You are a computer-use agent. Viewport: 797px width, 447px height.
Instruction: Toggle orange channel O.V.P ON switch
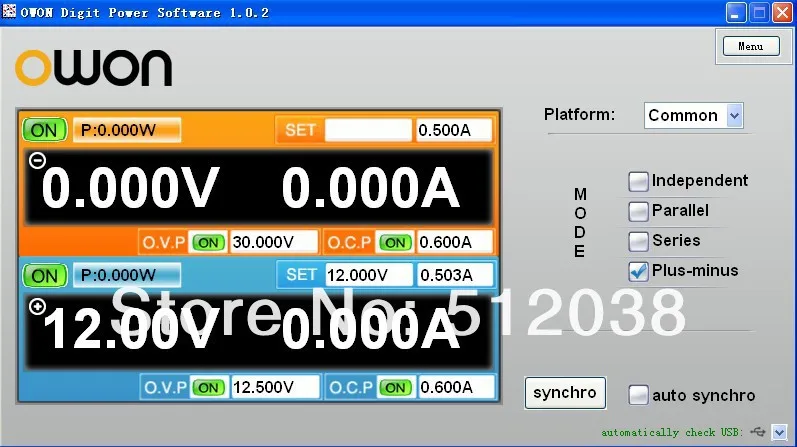[x=208, y=243]
